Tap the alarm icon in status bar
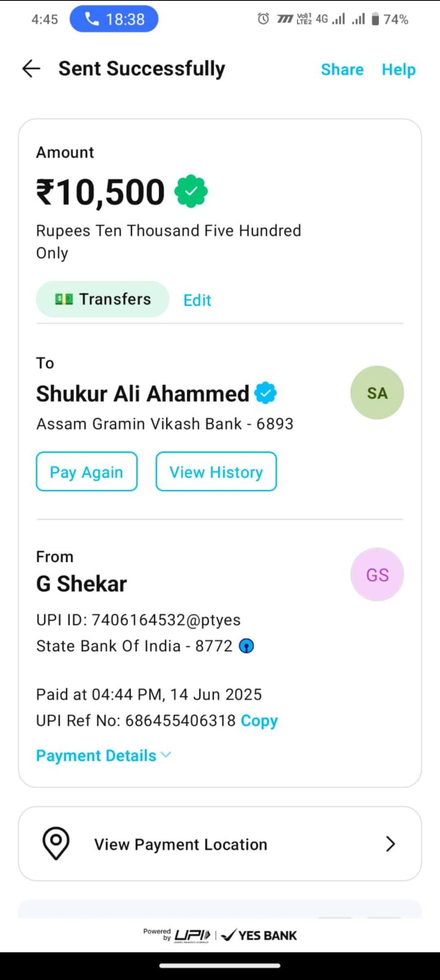Viewport: 440px width, 980px height. 263,19
